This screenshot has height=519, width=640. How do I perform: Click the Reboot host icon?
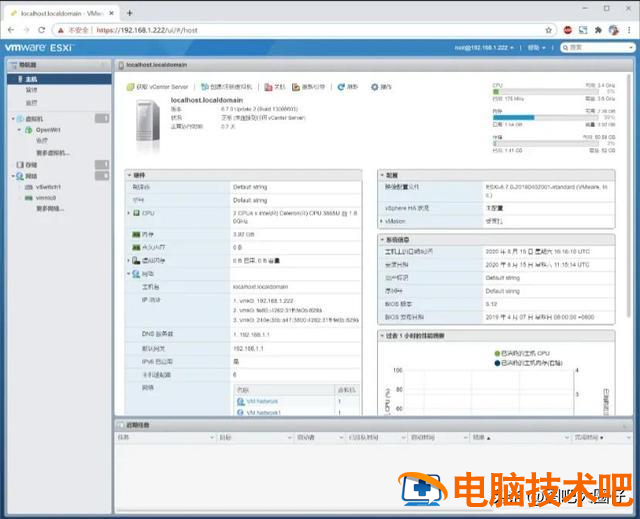[x=296, y=87]
